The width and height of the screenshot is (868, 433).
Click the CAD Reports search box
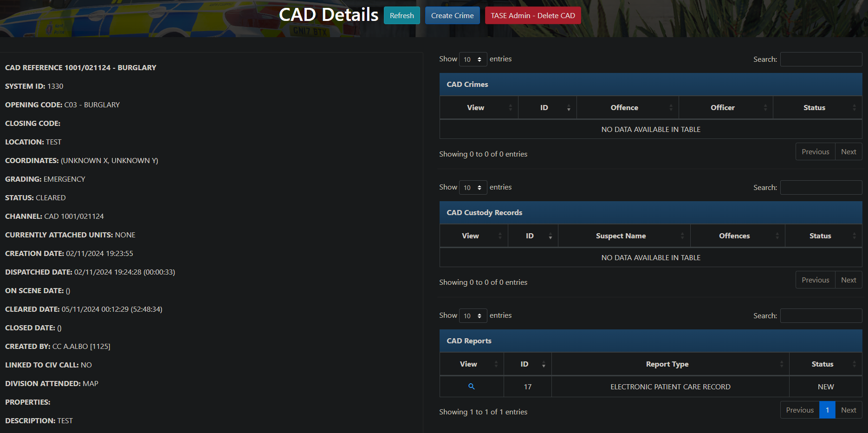pyautogui.click(x=821, y=316)
